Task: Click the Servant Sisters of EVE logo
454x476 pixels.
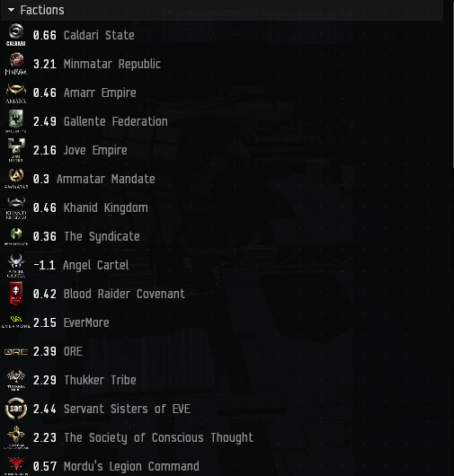Action: 16,409
